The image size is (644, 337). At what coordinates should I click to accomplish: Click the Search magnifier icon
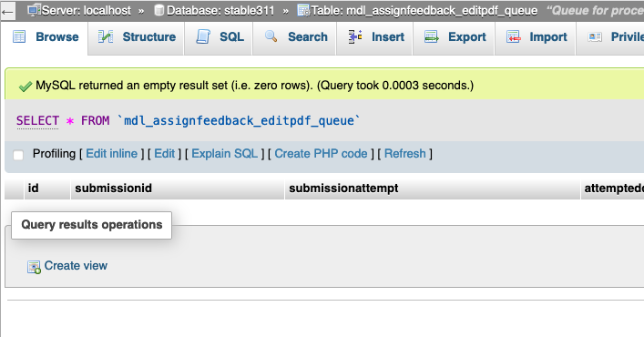271,36
